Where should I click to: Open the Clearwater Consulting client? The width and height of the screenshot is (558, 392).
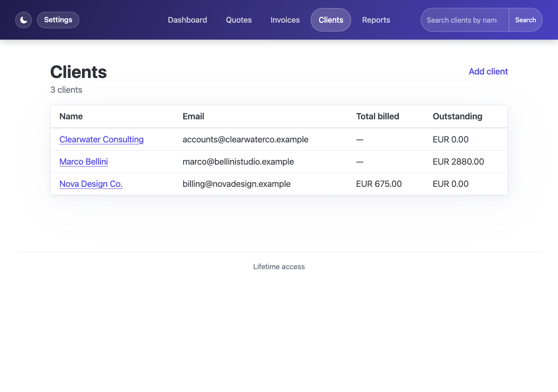pos(102,139)
